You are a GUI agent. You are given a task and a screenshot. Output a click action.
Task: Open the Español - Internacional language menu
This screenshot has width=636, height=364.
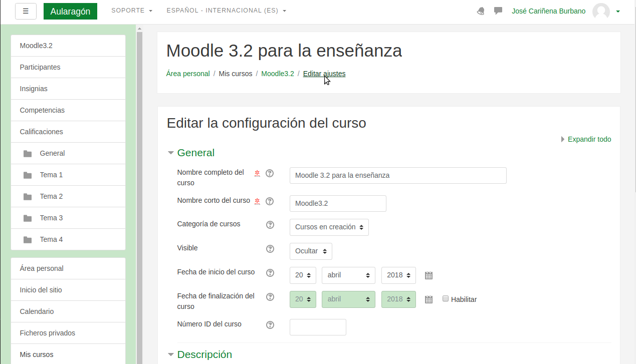click(x=227, y=11)
